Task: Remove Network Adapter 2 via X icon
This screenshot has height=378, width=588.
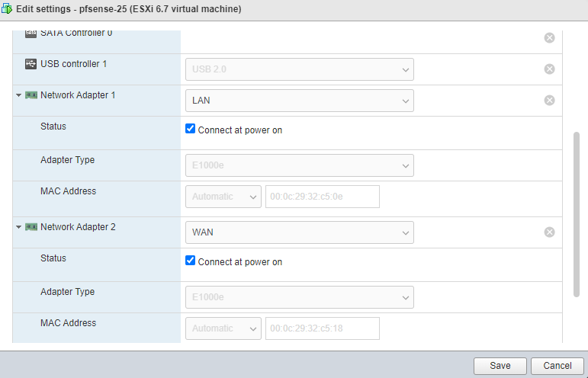Action: coord(549,232)
